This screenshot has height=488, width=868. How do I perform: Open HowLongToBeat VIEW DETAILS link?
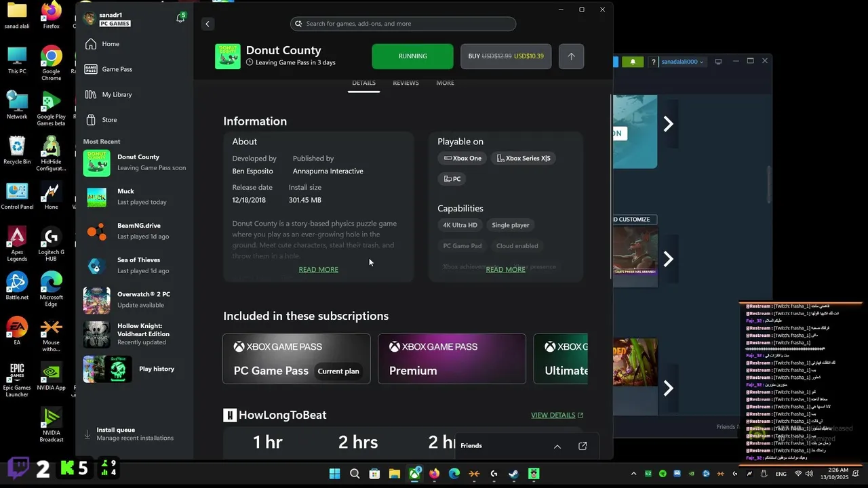click(557, 415)
